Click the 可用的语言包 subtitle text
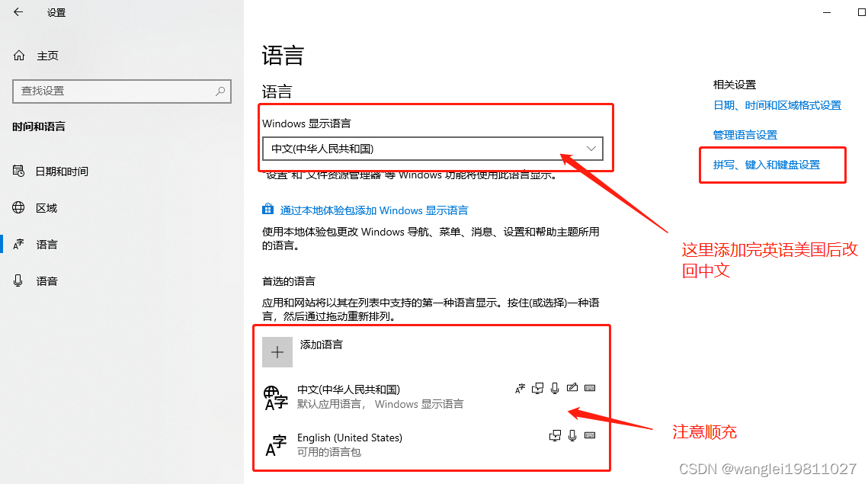The image size is (868, 484). (328, 452)
